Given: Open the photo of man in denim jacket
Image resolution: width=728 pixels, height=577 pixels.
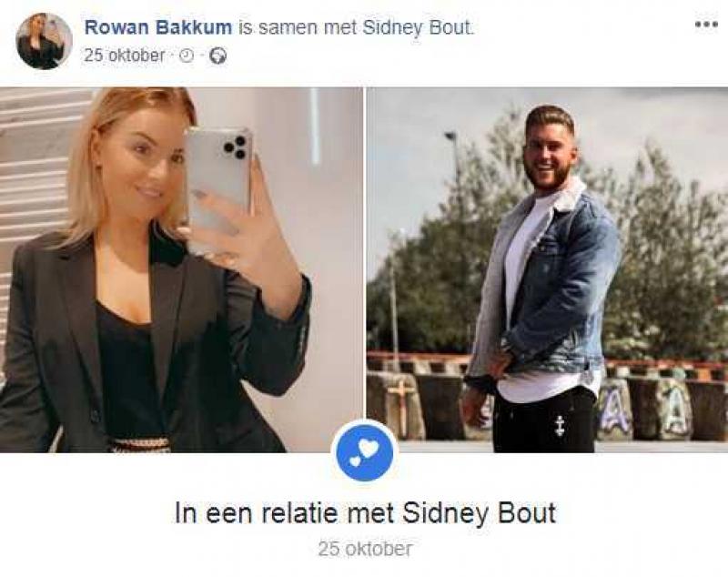Looking at the screenshot, I should (x=547, y=269).
